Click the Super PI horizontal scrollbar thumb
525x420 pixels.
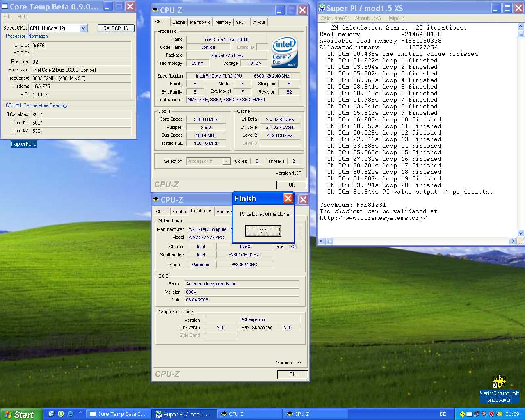[329, 241]
